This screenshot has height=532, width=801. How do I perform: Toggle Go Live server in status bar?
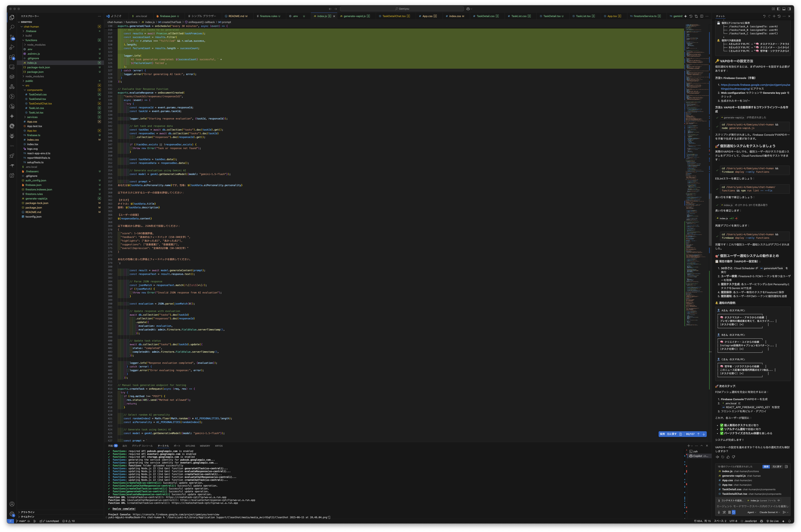pos(772,521)
